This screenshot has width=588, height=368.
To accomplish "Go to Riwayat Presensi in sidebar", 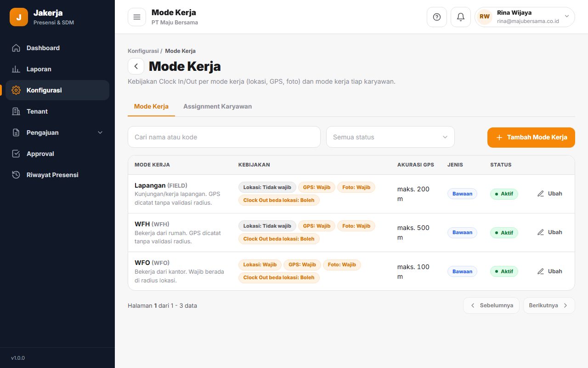I will coord(57,175).
